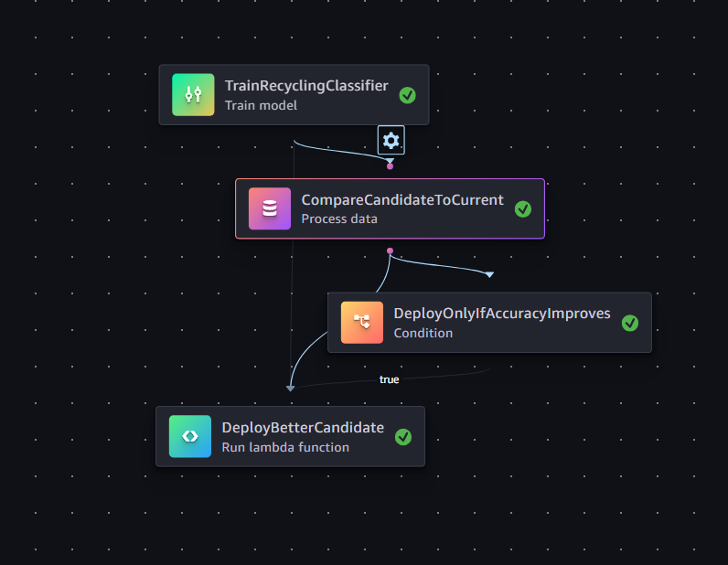728x565 pixels.
Task: Click the bottom output port of CompareCandidateToCurrent
Action: [x=390, y=251]
